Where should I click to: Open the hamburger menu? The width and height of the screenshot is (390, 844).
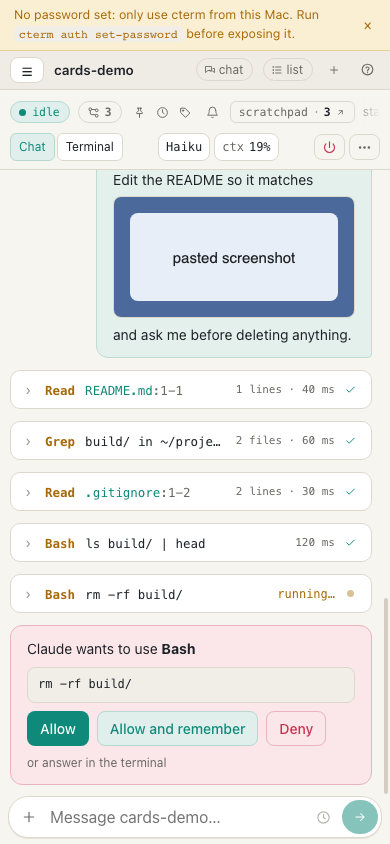(x=27, y=71)
